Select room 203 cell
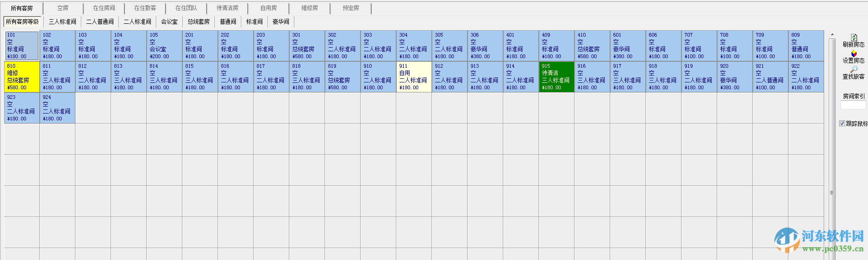This screenshot has height=260, width=868. click(x=272, y=46)
